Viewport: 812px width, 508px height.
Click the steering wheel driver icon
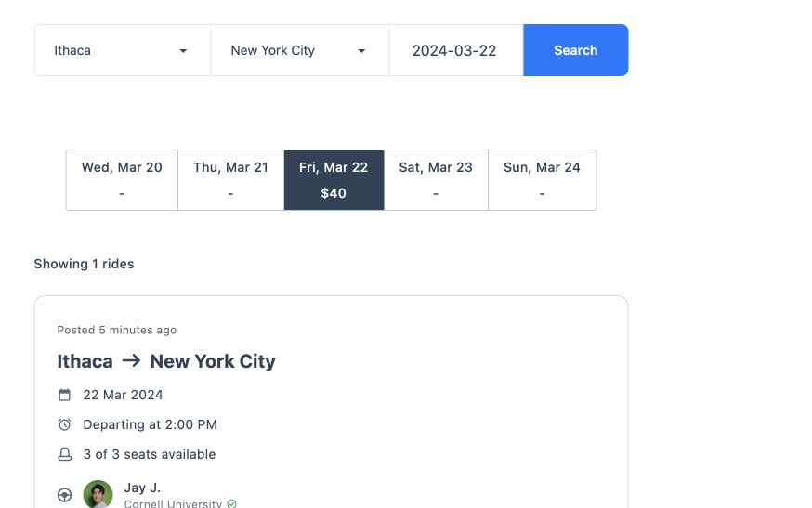[64, 495]
